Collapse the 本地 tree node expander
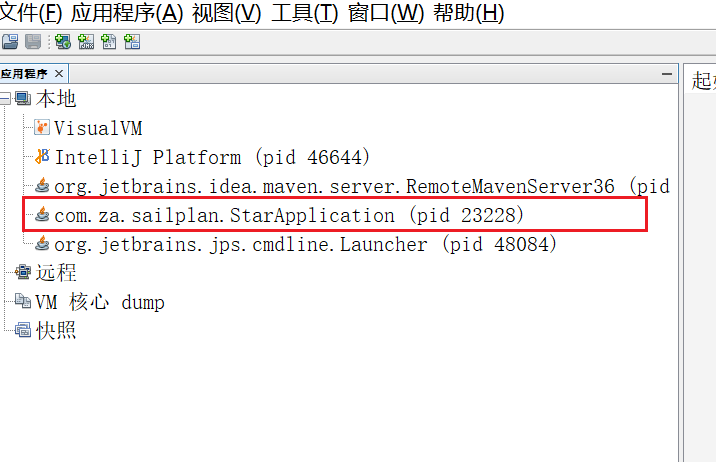Viewport: 716px width, 462px height. [x=5, y=99]
